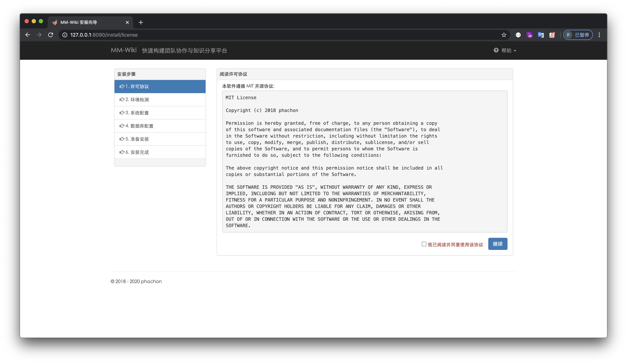Check the agree to license checkbox
Screen dimensions: 627x364
(424, 244)
